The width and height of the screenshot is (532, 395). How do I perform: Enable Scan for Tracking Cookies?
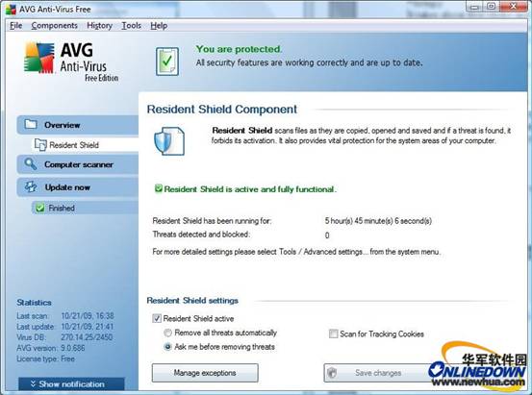click(334, 333)
